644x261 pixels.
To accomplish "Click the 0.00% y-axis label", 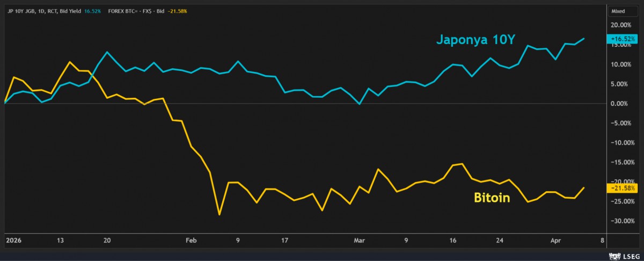I will tap(623, 103).
